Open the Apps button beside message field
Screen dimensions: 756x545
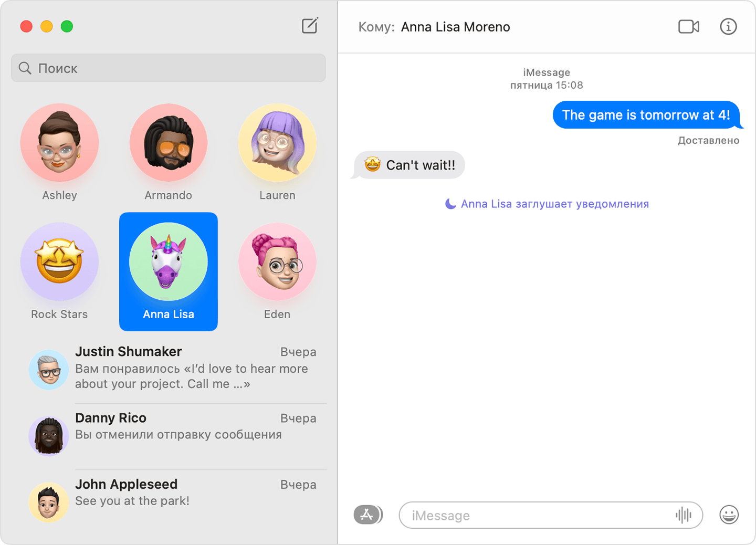coord(368,515)
